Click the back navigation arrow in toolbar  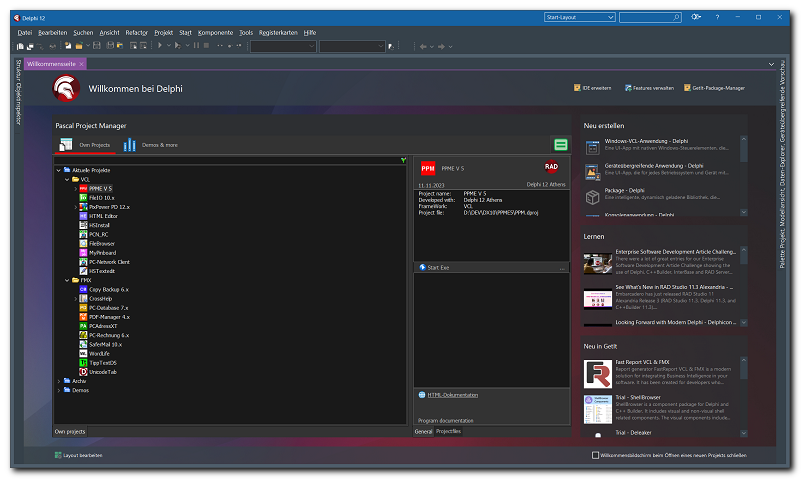pyautogui.click(x=423, y=46)
